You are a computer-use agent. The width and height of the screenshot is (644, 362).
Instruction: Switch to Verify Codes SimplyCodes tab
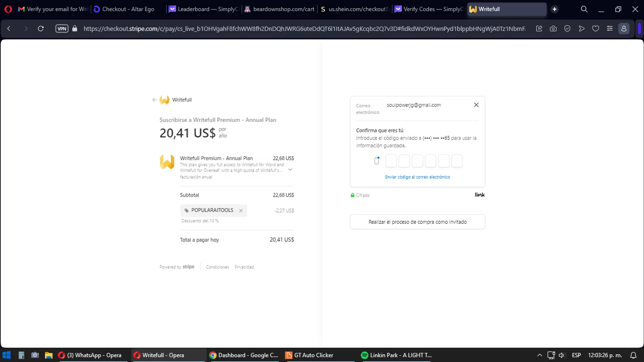tap(429, 9)
